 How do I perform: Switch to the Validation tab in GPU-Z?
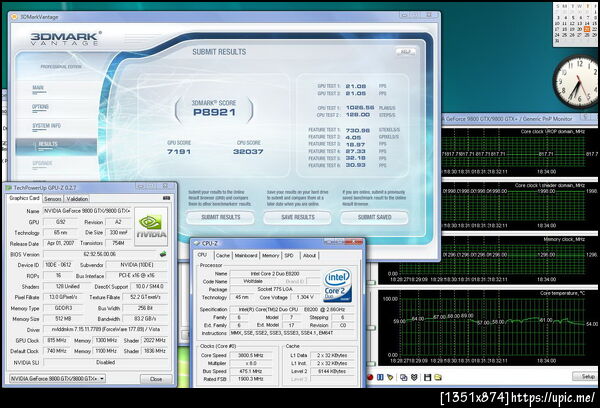click(77, 199)
